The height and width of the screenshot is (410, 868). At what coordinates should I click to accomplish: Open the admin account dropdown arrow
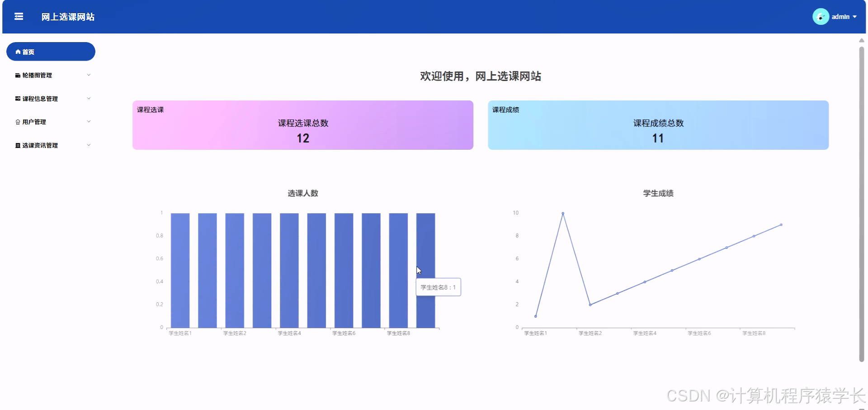855,17
